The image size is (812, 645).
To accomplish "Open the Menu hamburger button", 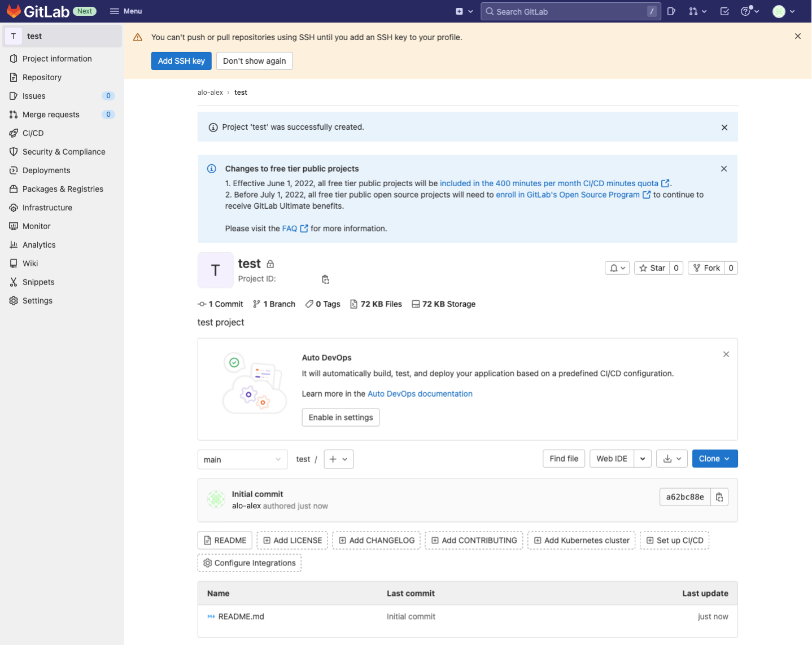I will point(126,11).
